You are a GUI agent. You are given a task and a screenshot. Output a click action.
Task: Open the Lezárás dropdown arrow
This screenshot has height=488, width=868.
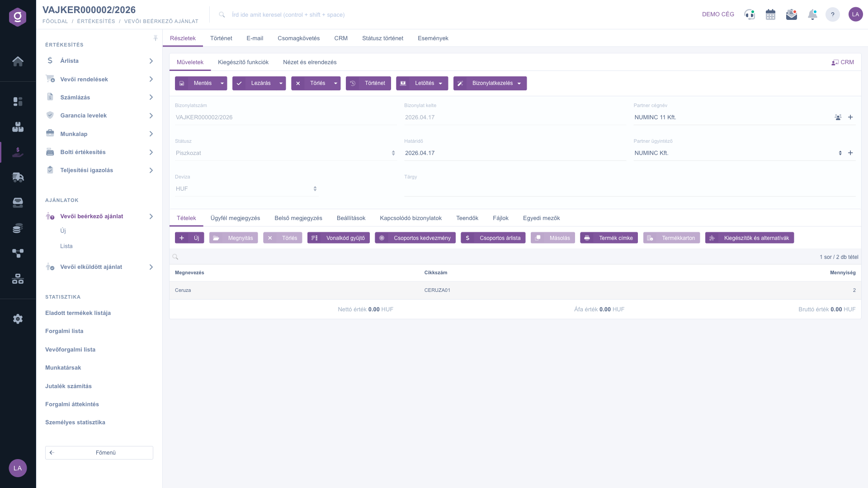(x=281, y=83)
